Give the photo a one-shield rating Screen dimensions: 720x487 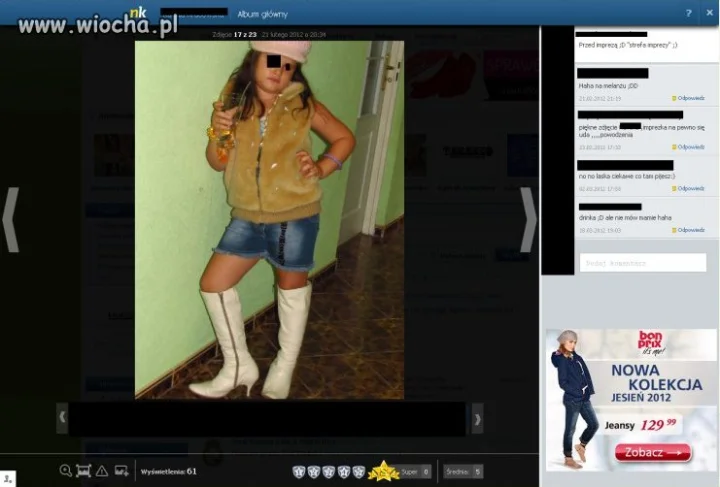tap(299, 471)
